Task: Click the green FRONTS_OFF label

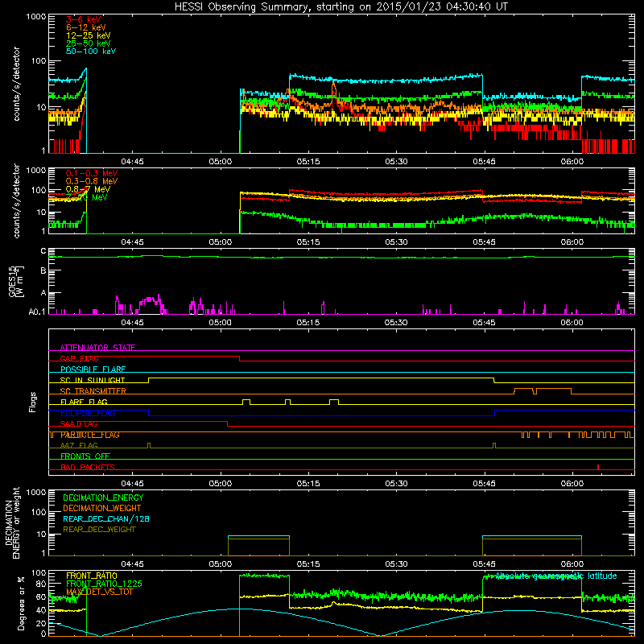Action: pyautogui.click(x=85, y=456)
